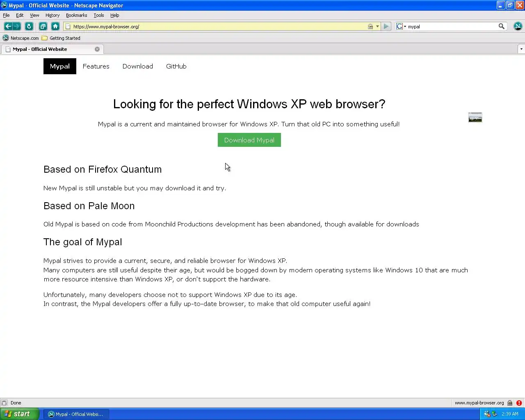
Task: Reload the page with the Reload icon
Action: 29,26
